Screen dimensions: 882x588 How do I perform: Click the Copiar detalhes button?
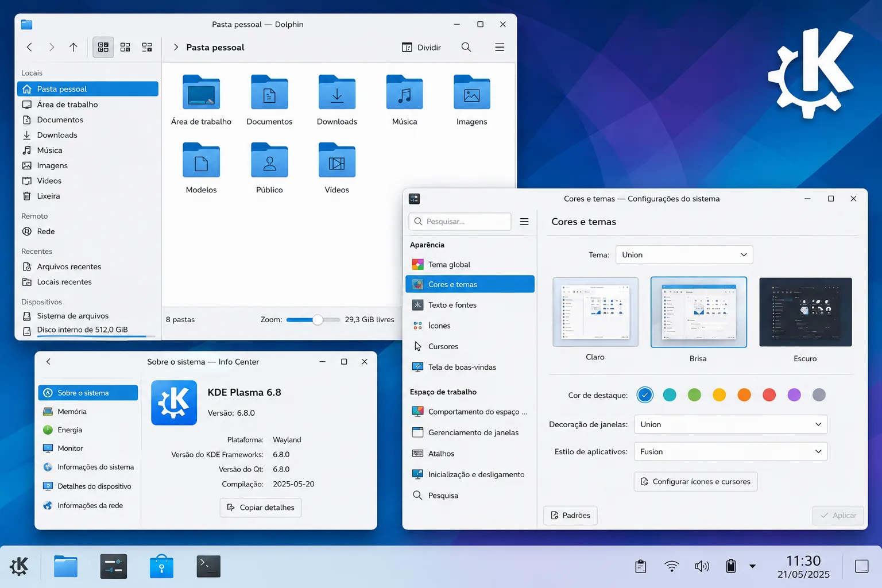tap(261, 508)
